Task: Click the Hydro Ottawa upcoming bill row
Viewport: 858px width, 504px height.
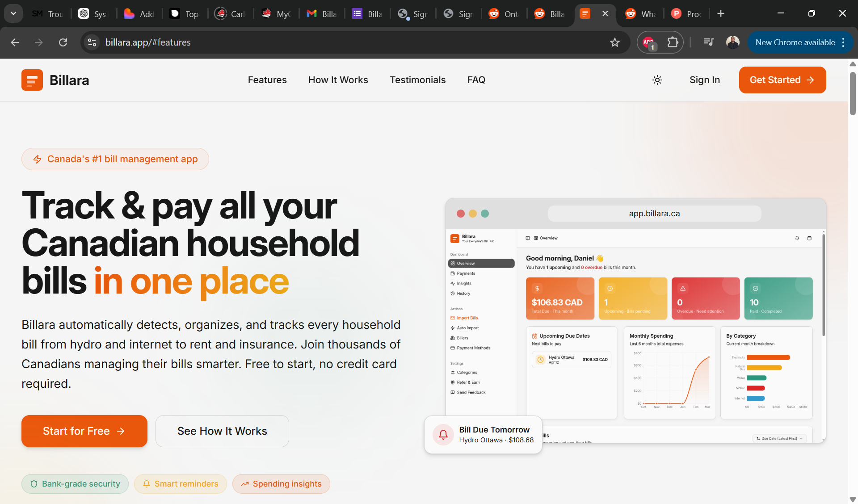Action: (x=572, y=360)
